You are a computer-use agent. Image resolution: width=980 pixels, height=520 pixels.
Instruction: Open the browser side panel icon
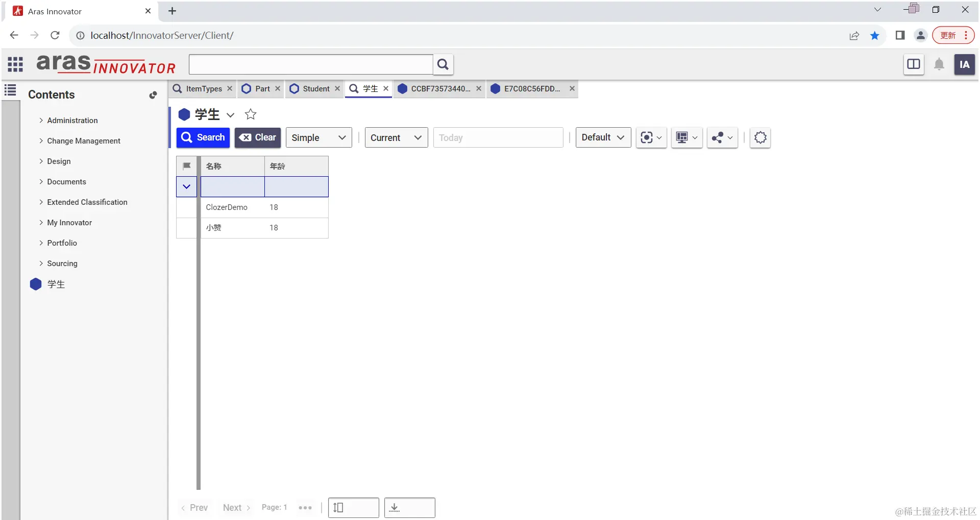tap(900, 35)
